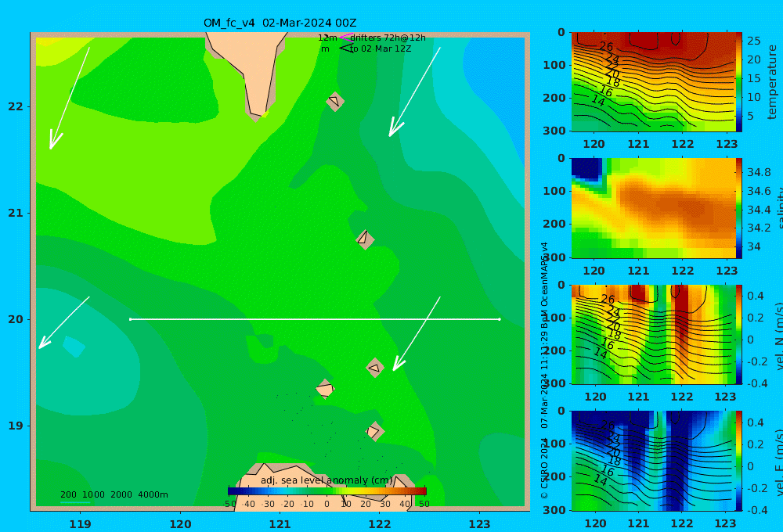
Task: Click the "drifters 72h@12h" legend label
Action: (388, 38)
